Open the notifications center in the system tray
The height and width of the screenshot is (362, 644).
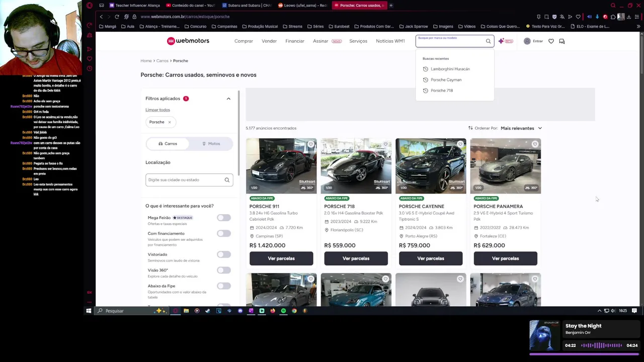(x=634, y=311)
